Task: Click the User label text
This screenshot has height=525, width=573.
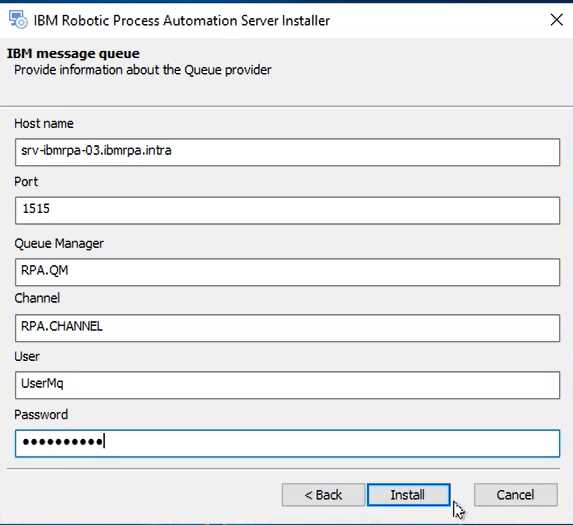Action: [27, 356]
